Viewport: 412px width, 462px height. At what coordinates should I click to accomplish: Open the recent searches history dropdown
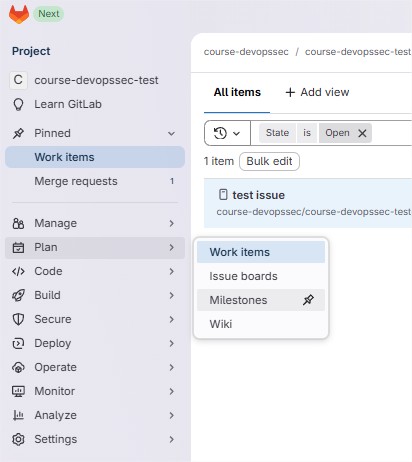(227, 133)
